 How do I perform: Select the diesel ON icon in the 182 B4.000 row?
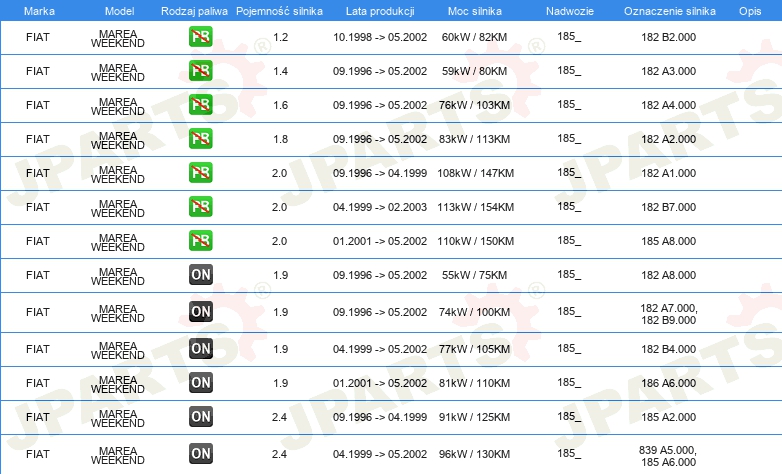pos(200,348)
